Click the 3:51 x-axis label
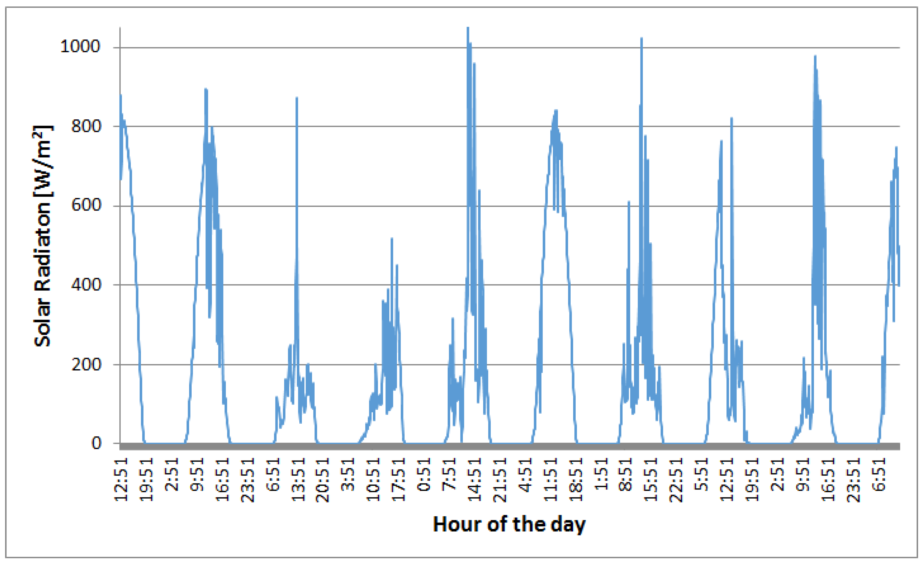Screen dimensions: 924x563 click(x=348, y=474)
